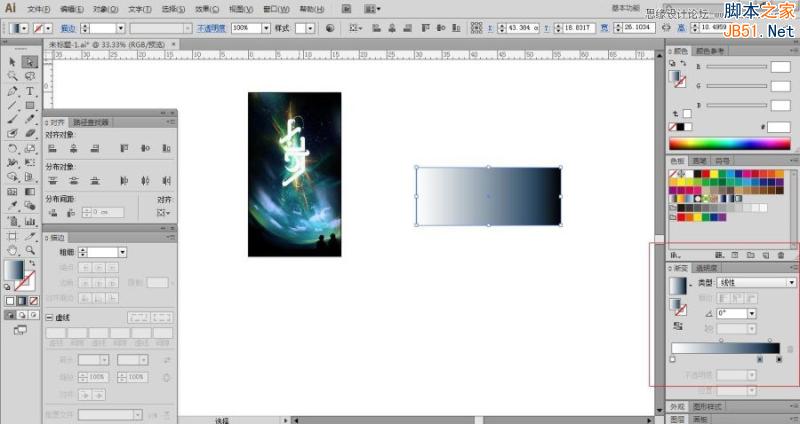Set none mode button below fill box
Viewport: 800px width, 424px height.
pyautogui.click(x=34, y=301)
